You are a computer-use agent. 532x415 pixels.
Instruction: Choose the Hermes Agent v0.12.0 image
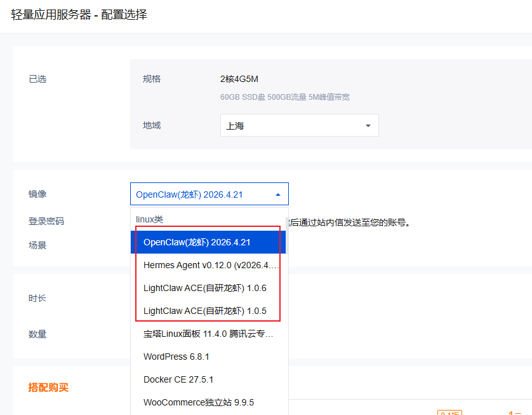pos(208,265)
